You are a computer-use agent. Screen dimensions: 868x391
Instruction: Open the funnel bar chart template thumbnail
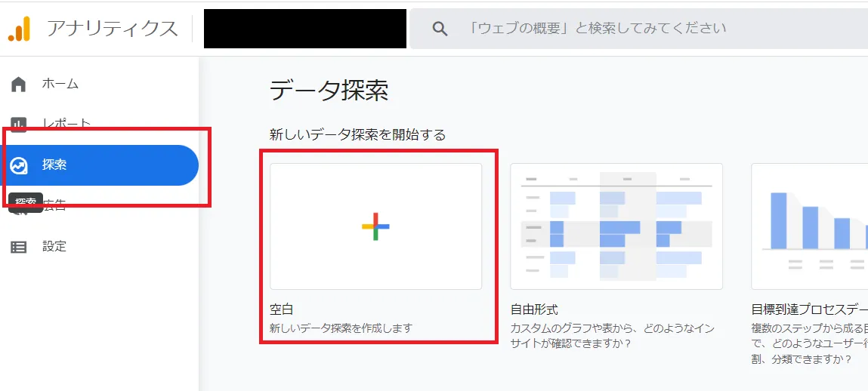[809, 226]
